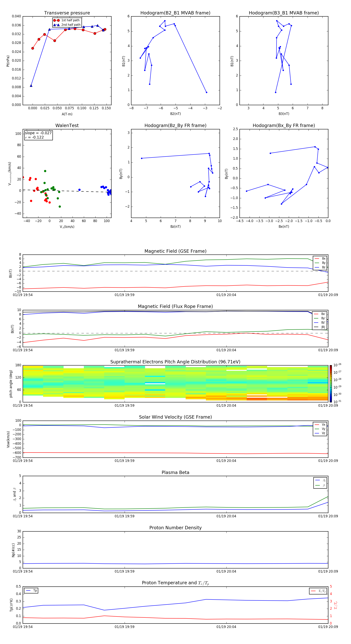Click the 'r = -0.122' annotation
The height and width of the screenshot is (644, 351).
coord(35,137)
